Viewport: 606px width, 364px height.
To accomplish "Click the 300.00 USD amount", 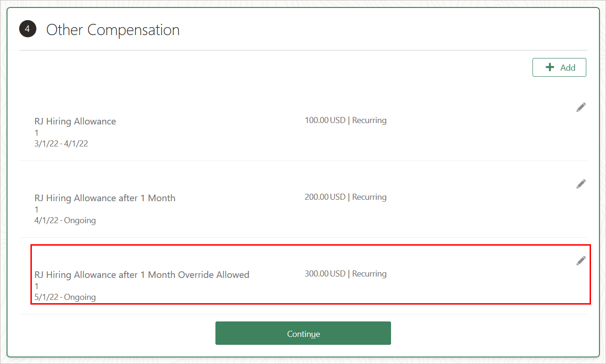I will pos(325,274).
